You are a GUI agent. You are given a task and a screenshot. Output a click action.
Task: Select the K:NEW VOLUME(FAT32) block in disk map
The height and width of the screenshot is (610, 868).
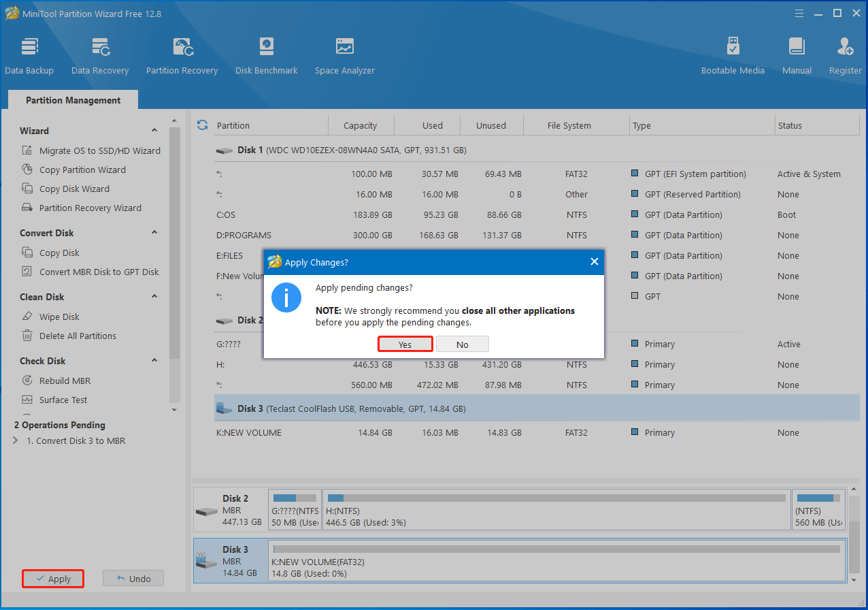click(556, 561)
